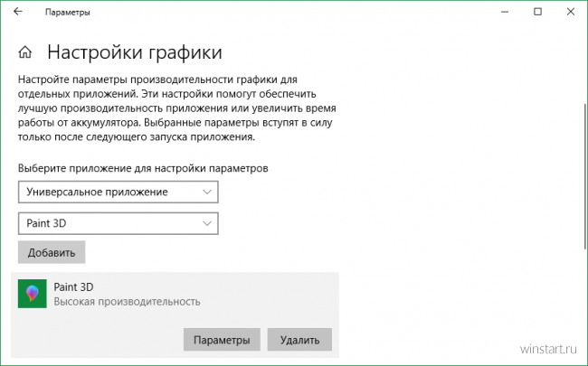Click the Настройки графики heading
This screenshot has width=588, height=366.
coord(135,52)
